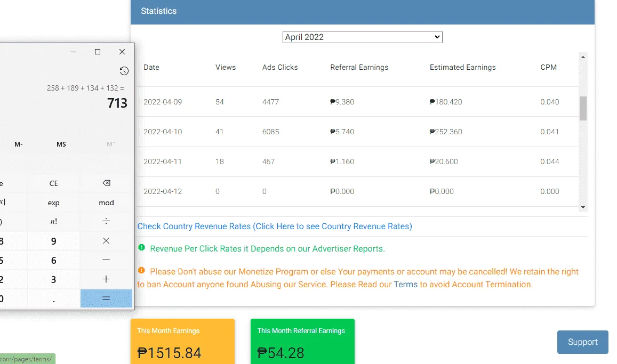Screen dimensions: 617x364
Task: Click the calculator expression 258 + 189 + 134 + 132
Action: click(85, 88)
